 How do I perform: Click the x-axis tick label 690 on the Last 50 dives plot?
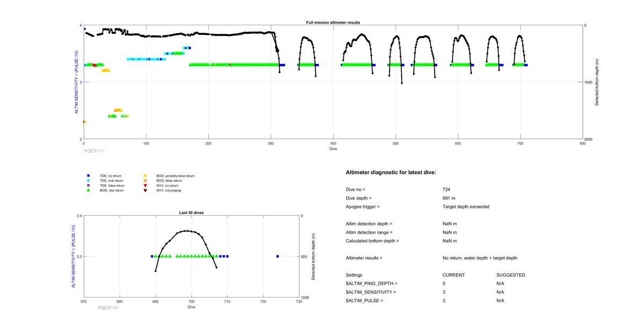[156, 302]
